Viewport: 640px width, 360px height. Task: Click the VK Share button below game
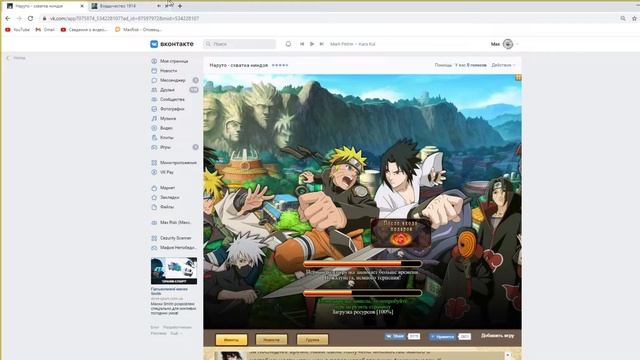point(395,337)
